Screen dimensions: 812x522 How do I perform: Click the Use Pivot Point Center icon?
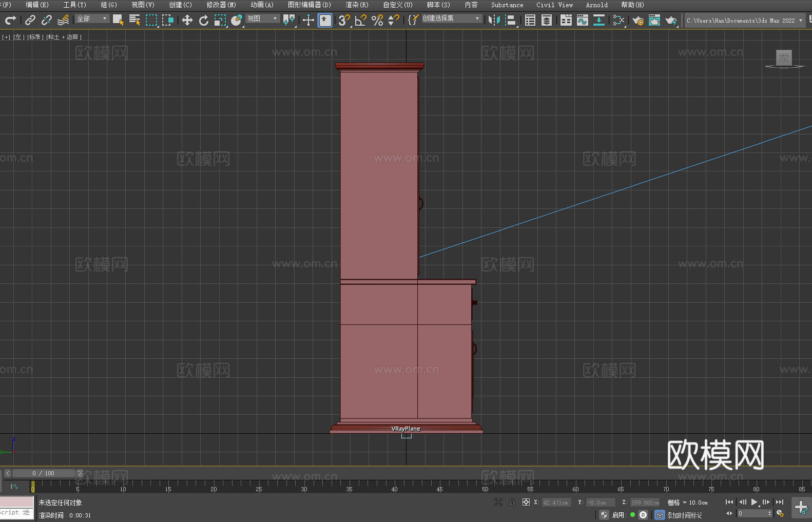[x=289, y=20]
